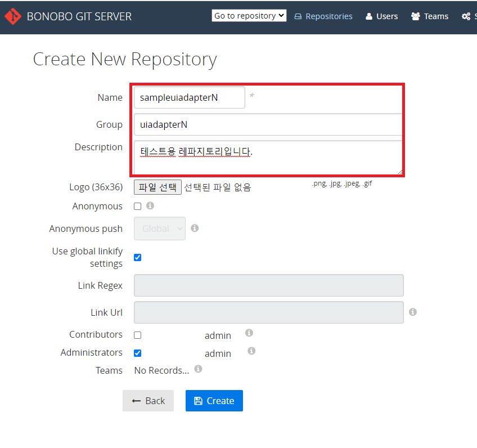Open the Go to repository dropdown
This screenshot has width=477, height=448.
pyautogui.click(x=249, y=16)
